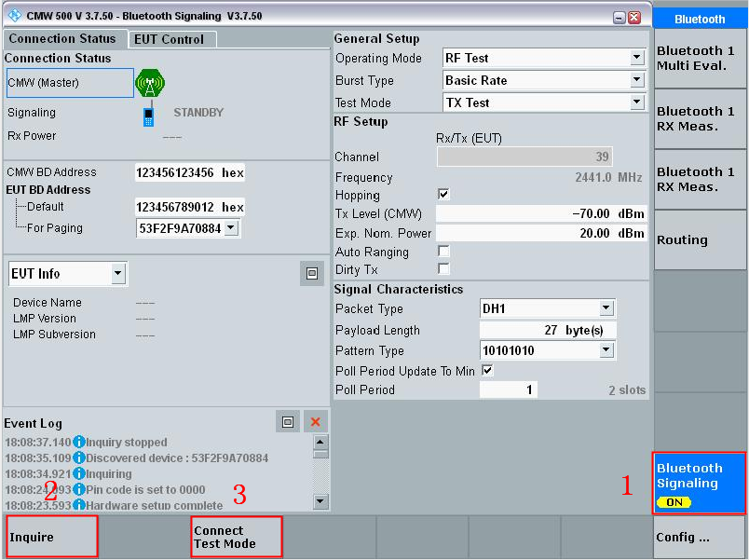
Task: Minimize the CMW 500 window
Action: click(620, 18)
